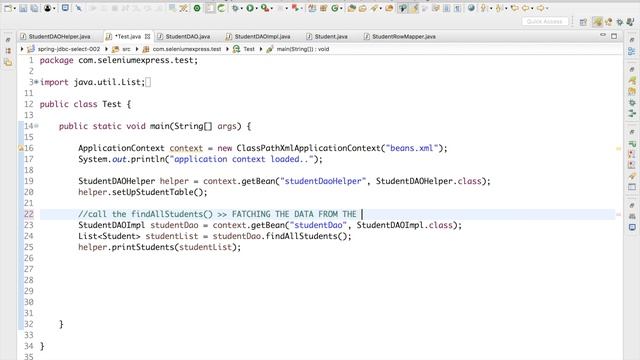This screenshot has width=640, height=360.
Task: Click helper.setUpStudentTable(); on line 20
Action: 143,192
